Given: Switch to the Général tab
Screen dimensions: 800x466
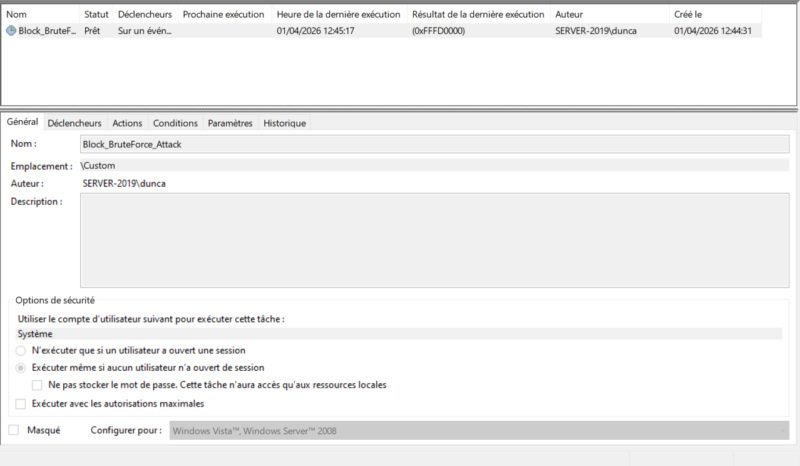Looking at the screenshot, I should (22, 122).
